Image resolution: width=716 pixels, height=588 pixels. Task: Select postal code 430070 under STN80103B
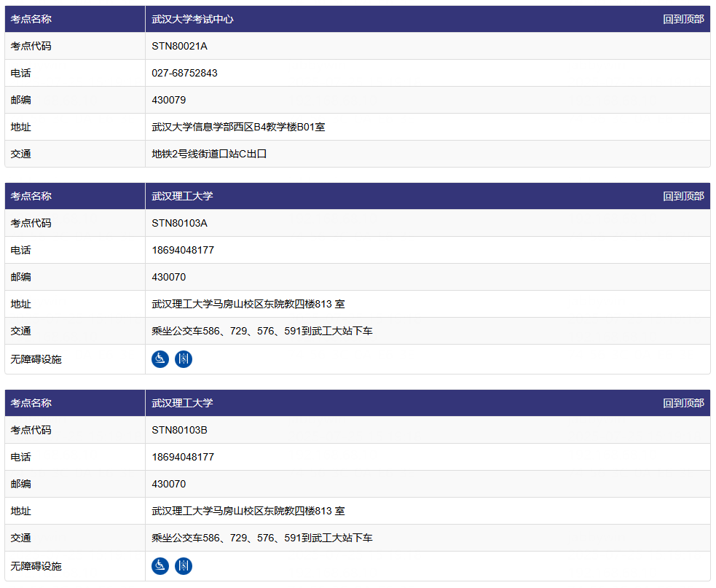tap(169, 485)
